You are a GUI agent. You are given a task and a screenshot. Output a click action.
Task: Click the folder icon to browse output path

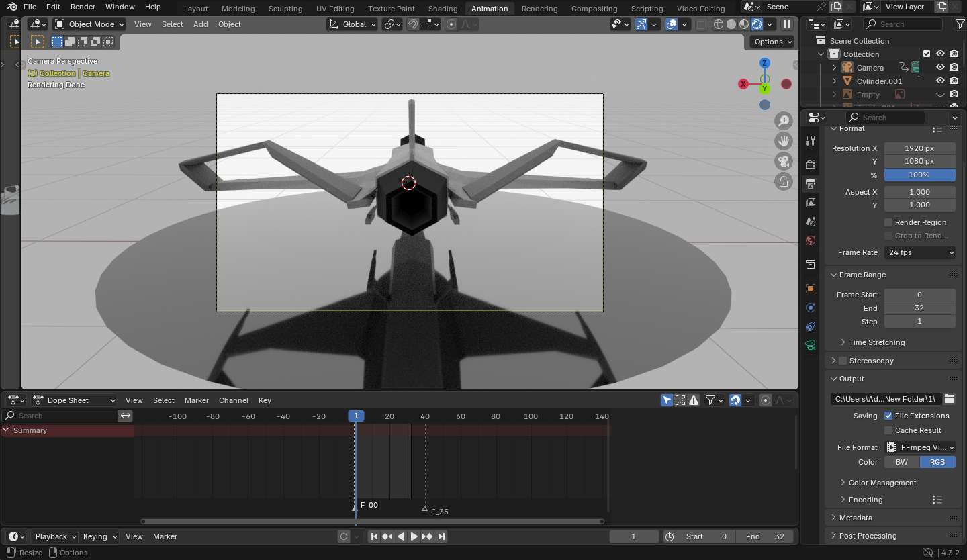(949, 399)
